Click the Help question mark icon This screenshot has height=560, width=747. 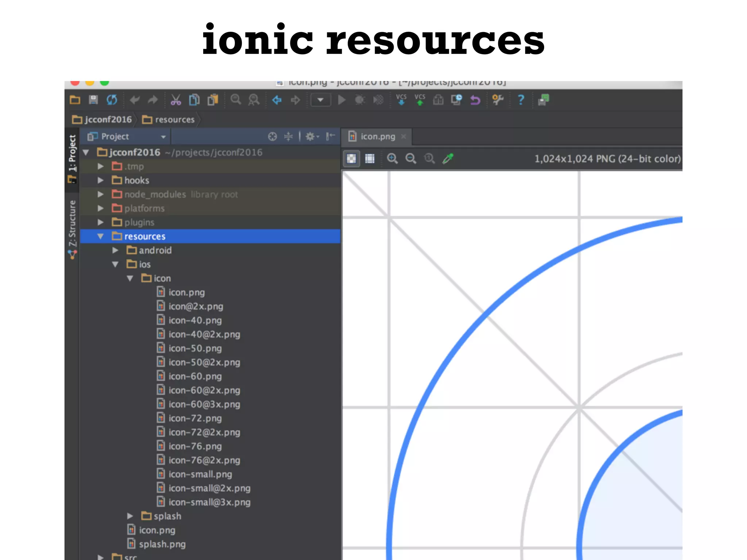coord(521,100)
